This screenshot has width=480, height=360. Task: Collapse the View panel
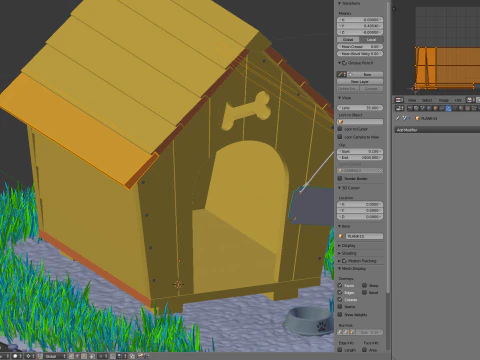click(339, 98)
